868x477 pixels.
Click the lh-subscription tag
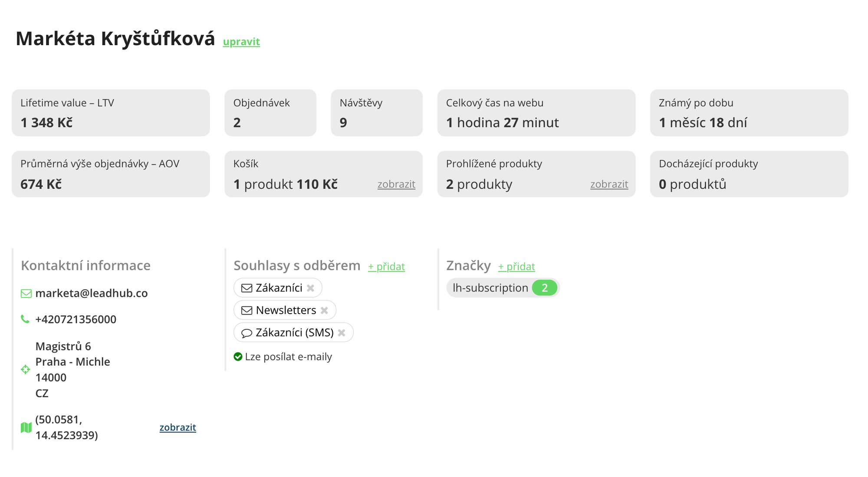(x=490, y=288)
